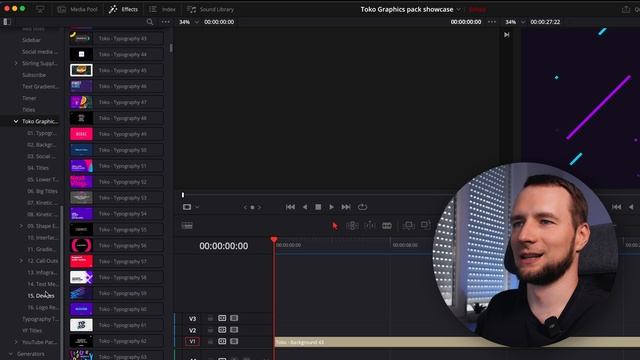
Task: Select the V3 track label
Action: (192, 319)
